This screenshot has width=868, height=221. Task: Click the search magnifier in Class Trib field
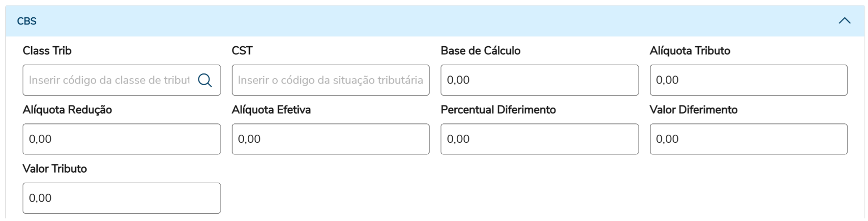(x=205, y=80)
